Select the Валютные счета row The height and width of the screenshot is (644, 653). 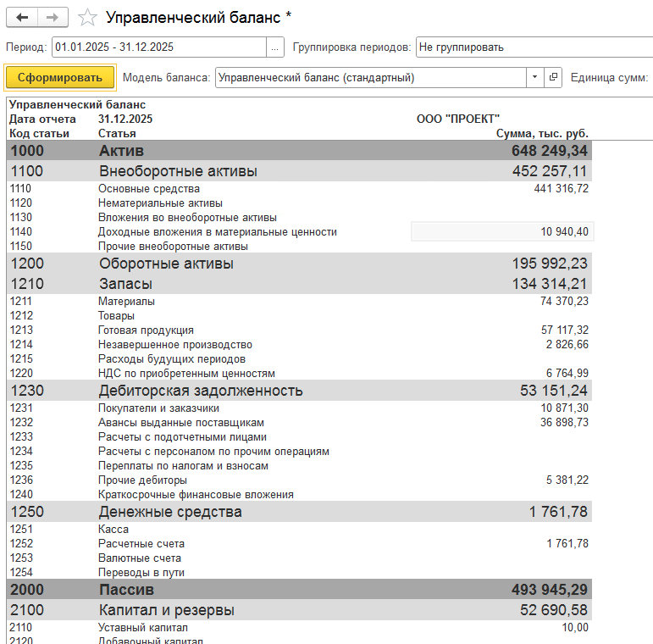point(299,558)
